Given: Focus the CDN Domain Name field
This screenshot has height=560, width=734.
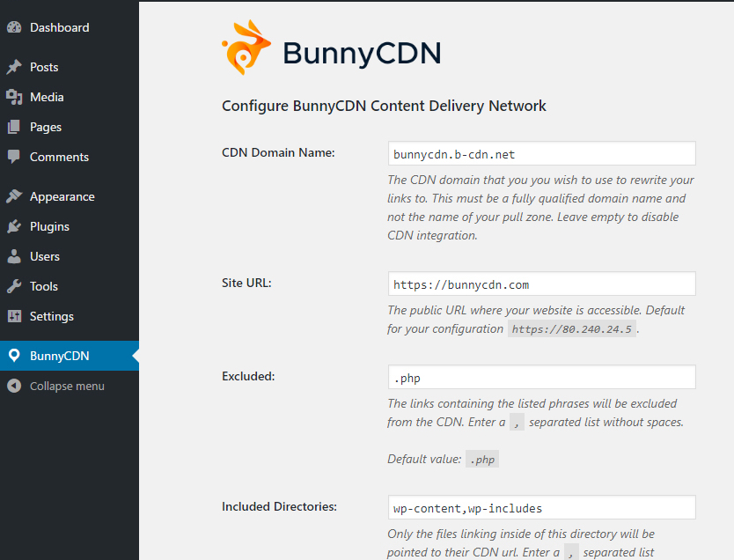Looking at the screenshot, I should click(x=541, y=153).
